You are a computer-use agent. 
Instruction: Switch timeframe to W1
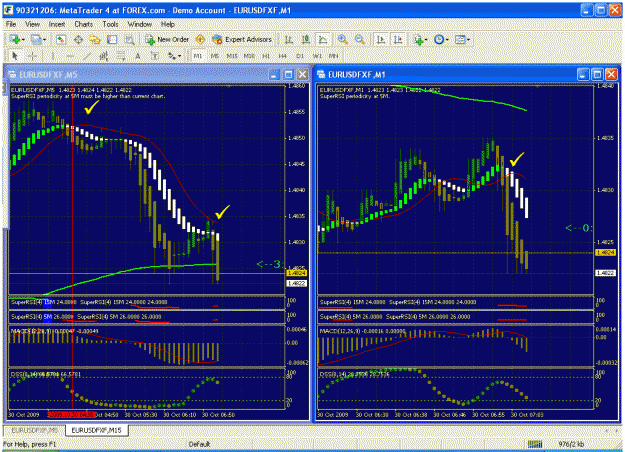[x=317, y=56]
